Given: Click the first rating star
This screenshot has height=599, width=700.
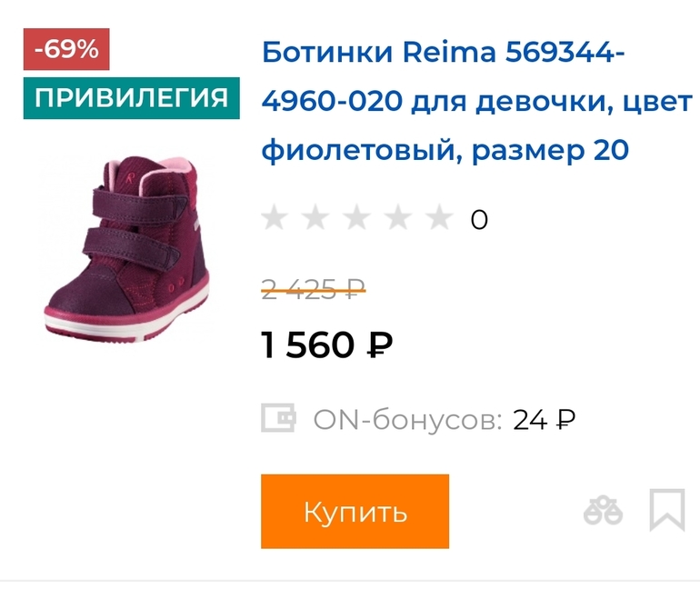Looking at the screenshot, I should pyautogui.click(x=275, y=217).
